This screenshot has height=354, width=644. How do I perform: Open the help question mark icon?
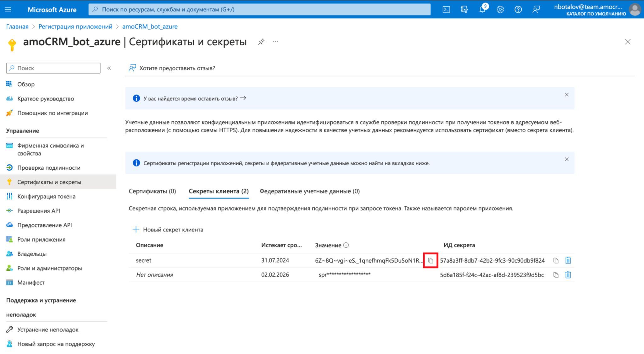(x=518, y=9)
